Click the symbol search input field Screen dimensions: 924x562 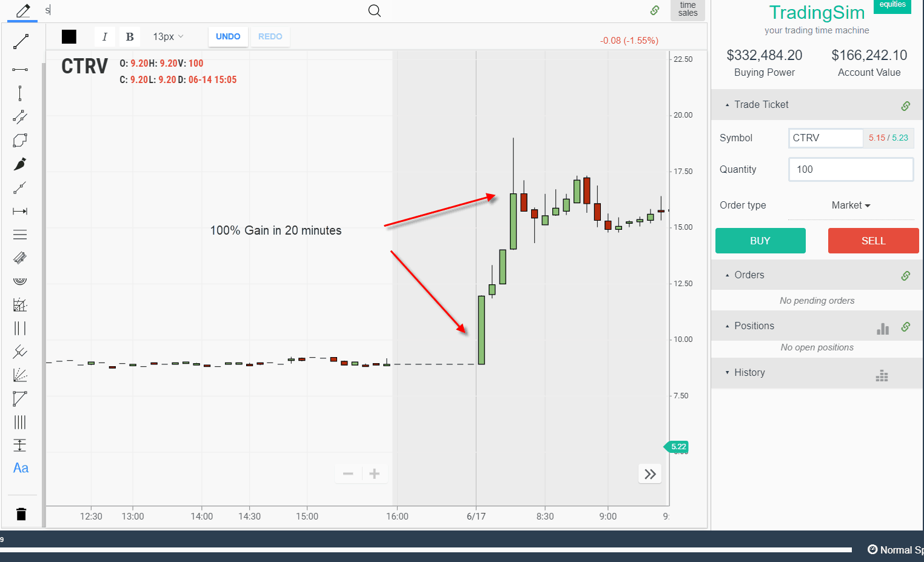pos(203,10)
